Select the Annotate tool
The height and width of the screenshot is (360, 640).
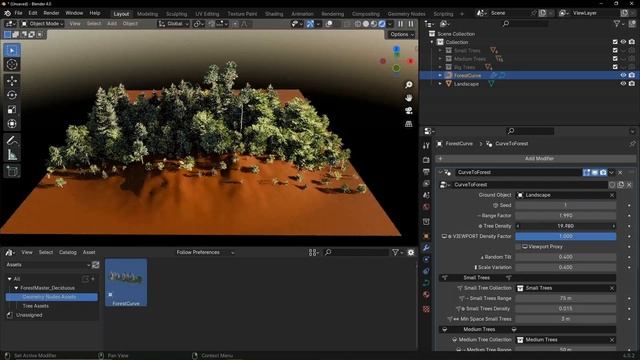point(12,140)
